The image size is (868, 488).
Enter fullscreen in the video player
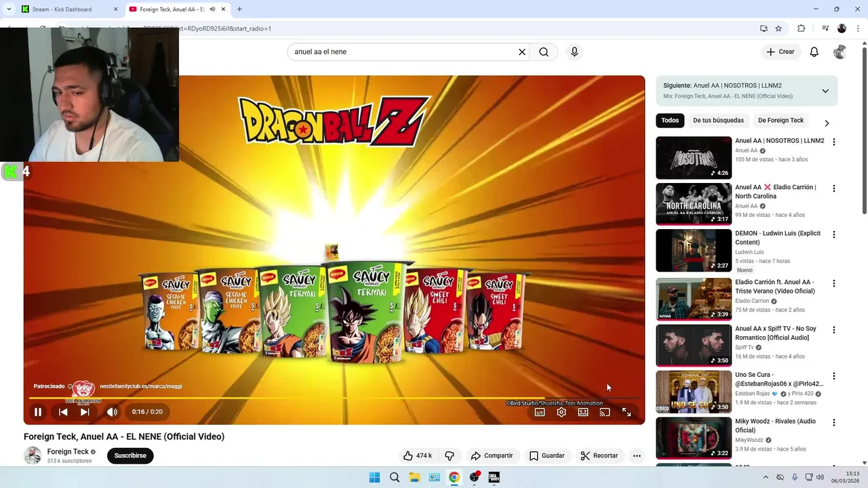[x=627, y=412]
